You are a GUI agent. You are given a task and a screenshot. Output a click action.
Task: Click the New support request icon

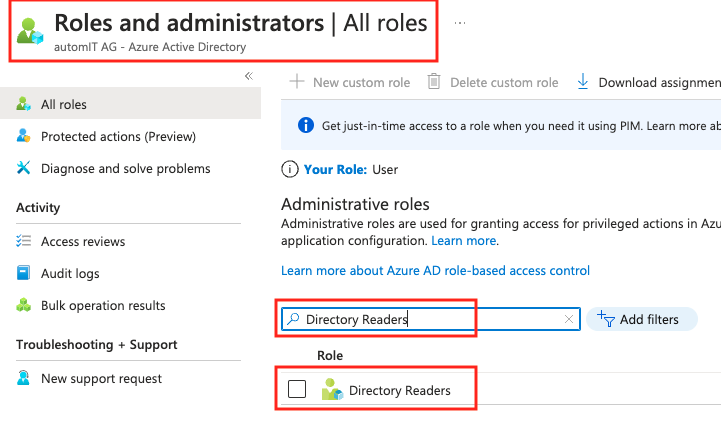tap(24, 378)
